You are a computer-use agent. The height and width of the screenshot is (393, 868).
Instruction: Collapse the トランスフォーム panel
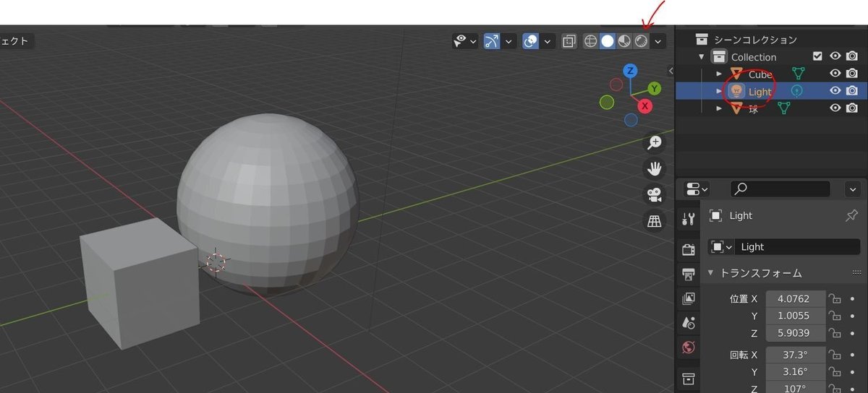point(712,273)
